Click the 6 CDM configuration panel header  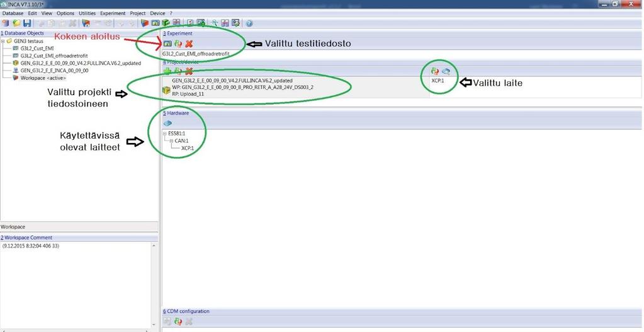click(x=186, y=311)
